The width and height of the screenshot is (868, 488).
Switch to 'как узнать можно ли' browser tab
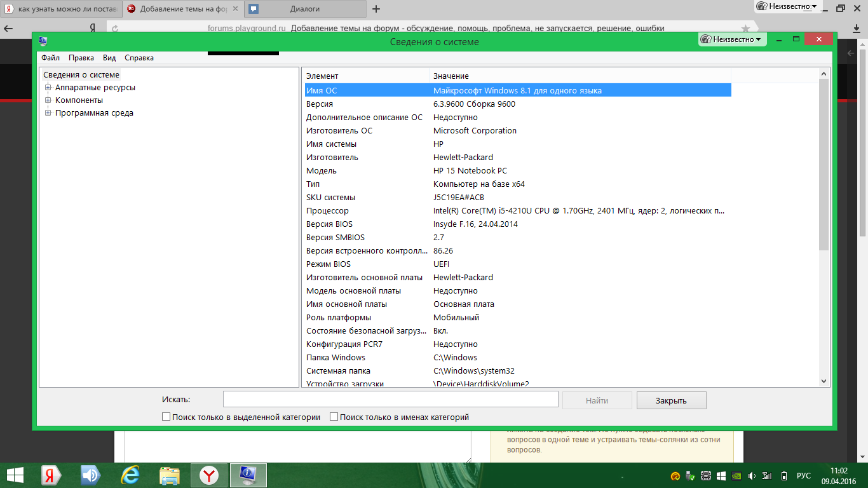click(60, 9)
